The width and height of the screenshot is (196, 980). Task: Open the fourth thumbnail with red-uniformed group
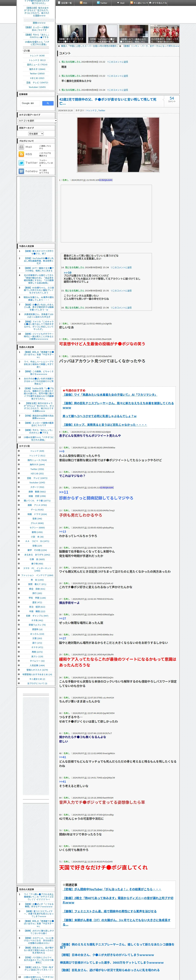click(x=164, y=34)
